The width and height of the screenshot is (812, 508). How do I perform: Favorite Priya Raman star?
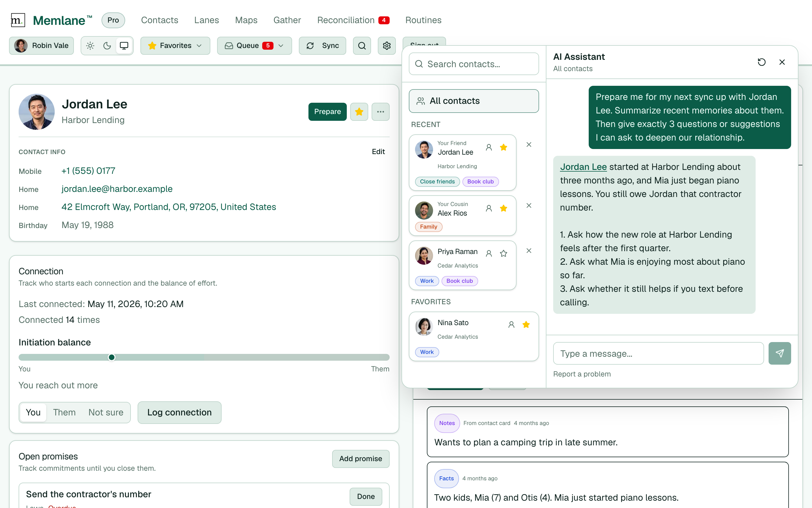[503, 253]
